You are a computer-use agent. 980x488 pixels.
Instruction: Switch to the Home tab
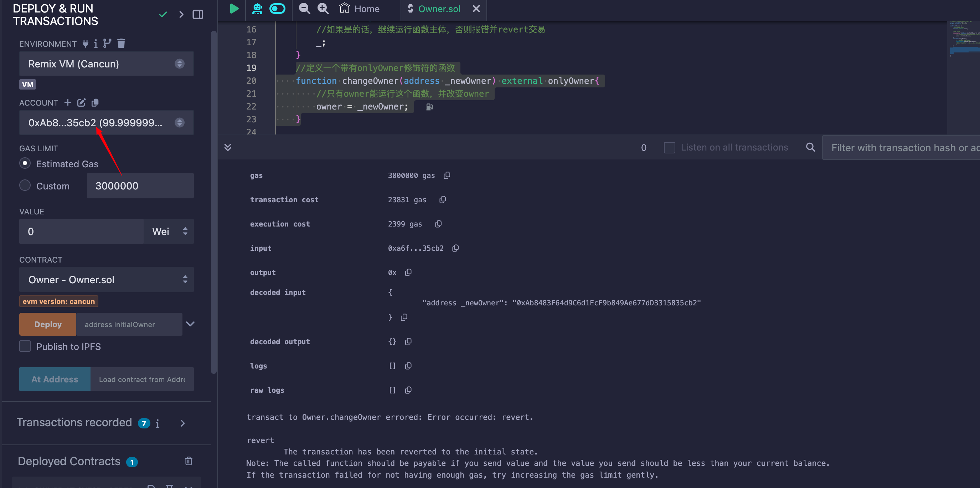coord(359,8)
